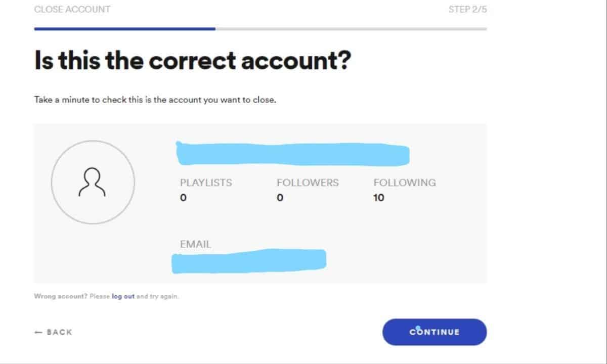The width and height of the screenshot is (607, 364).
Task: Click the CLOSE ACCOUNT header label
Action: click(72, 10)
